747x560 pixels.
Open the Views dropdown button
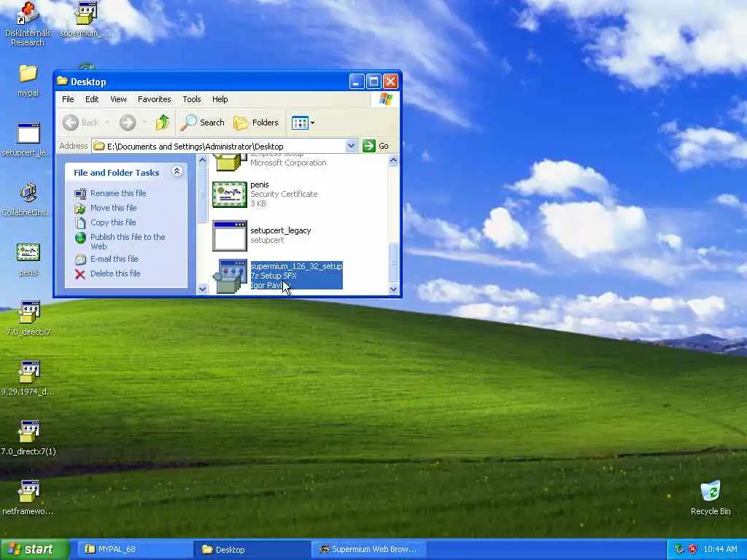303,122
